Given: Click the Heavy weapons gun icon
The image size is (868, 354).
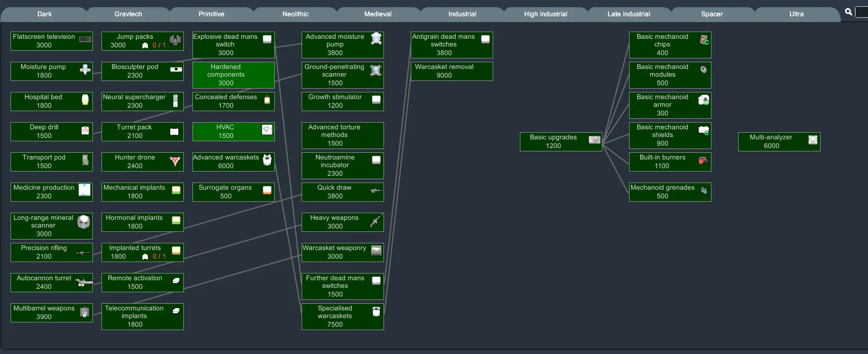Looking at the screenshot, I should [376, 221].
